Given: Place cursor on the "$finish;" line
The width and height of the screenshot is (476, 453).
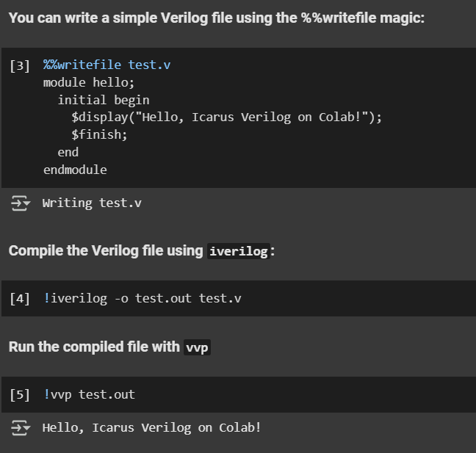Looking at the screenshot, I should [99, 135].
